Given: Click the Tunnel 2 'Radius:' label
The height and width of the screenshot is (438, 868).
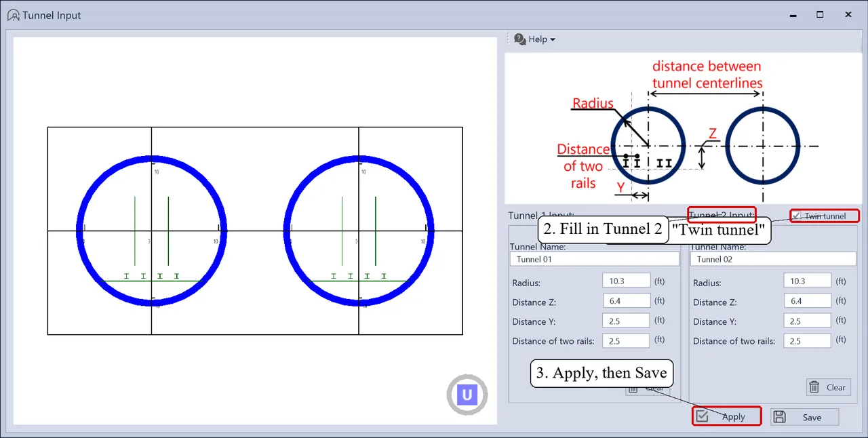Looking at the screenshot, I should pos(707,283).
